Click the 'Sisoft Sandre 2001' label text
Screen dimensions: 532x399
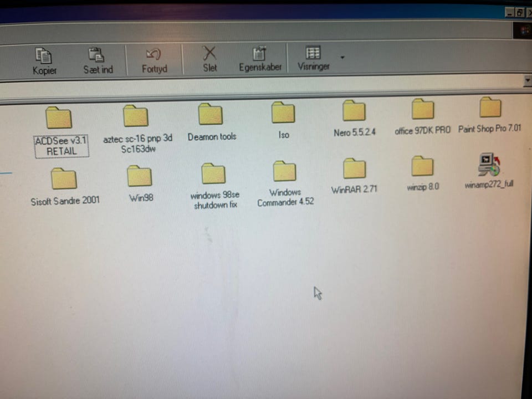point(65,201)
